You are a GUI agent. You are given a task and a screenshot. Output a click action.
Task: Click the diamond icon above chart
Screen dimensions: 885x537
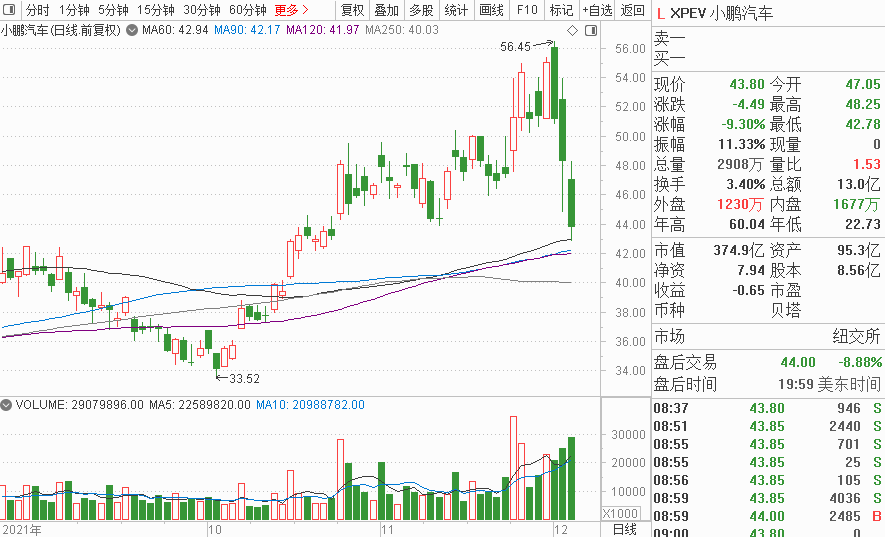[572, 30]
